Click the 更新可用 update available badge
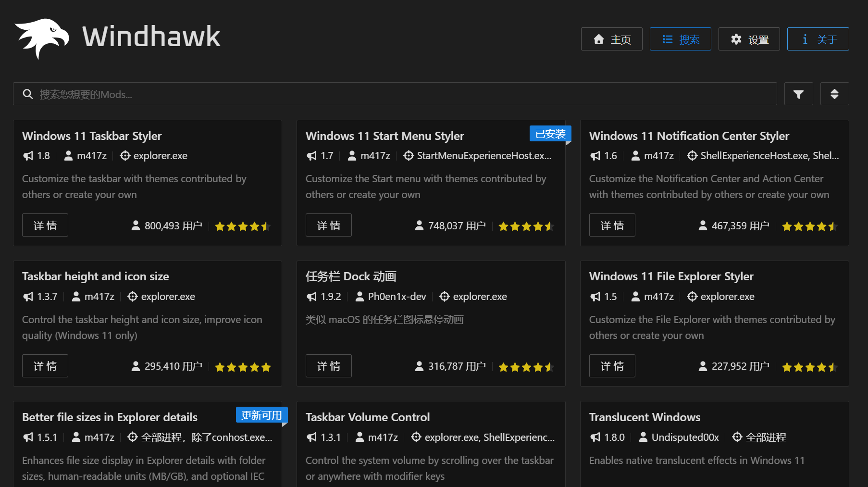This screenshot has width=868, height=487. (261, 415)
